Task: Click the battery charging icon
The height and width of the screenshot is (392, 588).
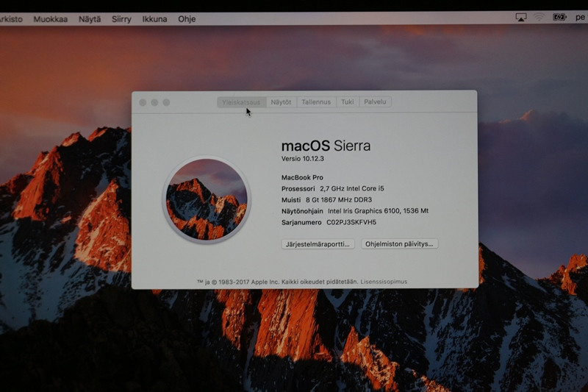Action: click(x=559, y=17)
